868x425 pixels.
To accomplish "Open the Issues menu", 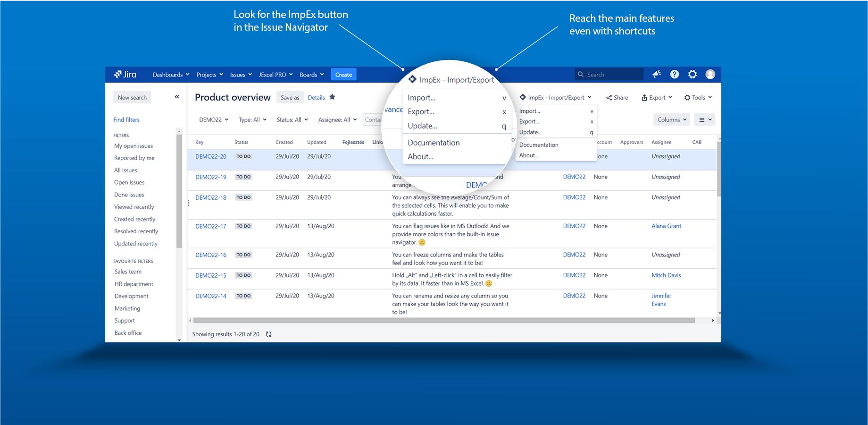I will click(x=241, y=75).
